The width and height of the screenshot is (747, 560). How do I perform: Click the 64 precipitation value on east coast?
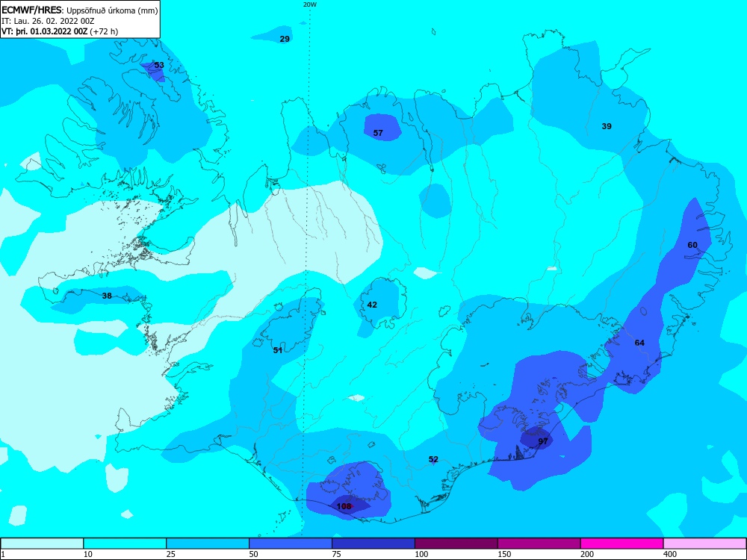[x=639, y=343]
